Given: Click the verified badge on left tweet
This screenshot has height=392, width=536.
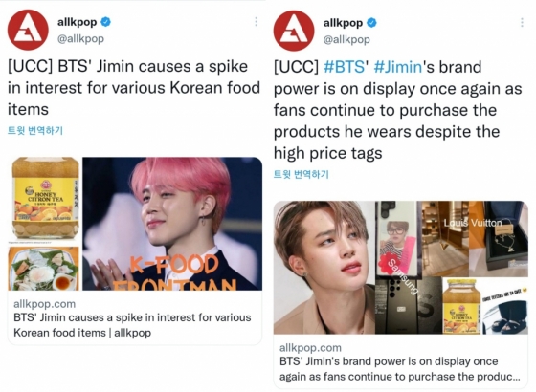Looking at the screenshot, I should (x=106, y=22).
